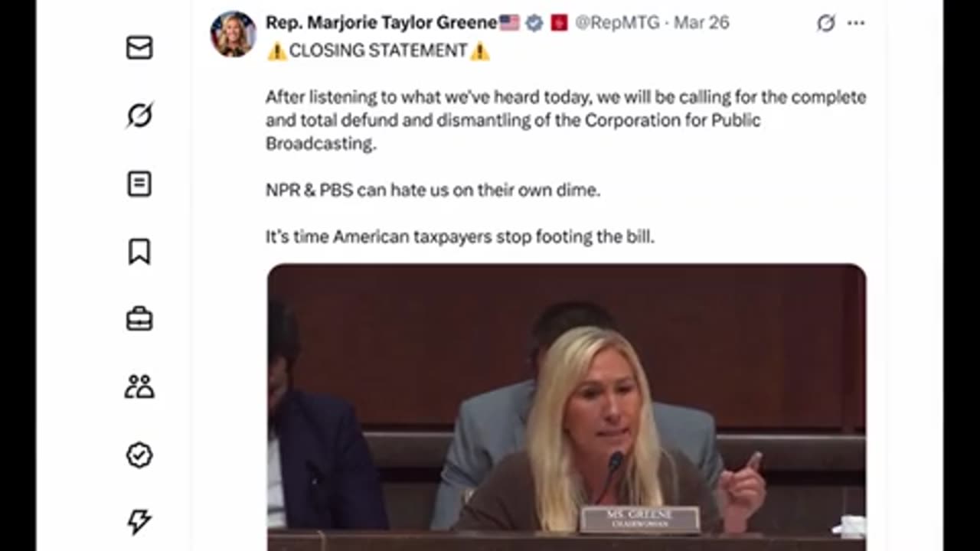Viewport: 980px width, 551px height.
Task: Open Verified checkmark badge icon in sidebar
Action: click(139, 455)
